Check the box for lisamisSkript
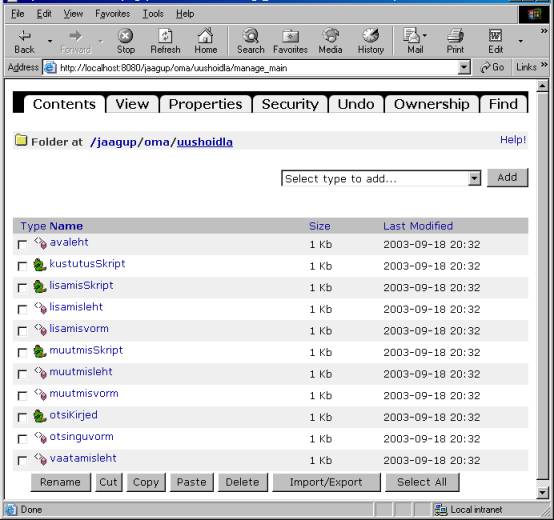 tap(22, 288)
